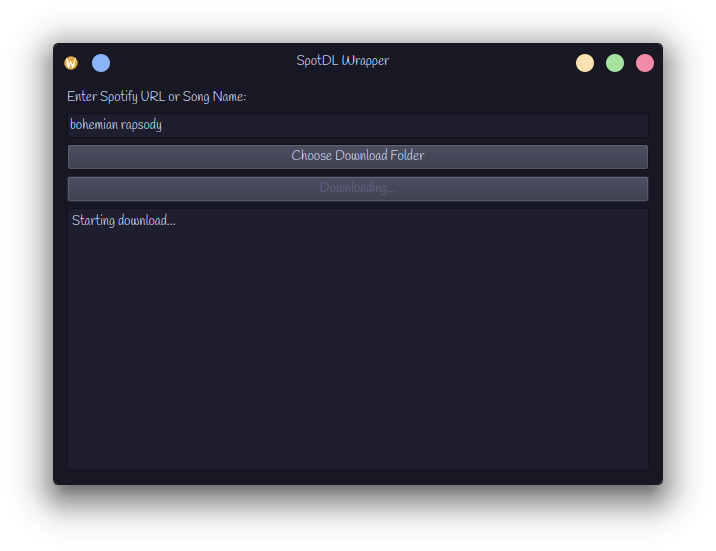Maximize window with the green circle button
Screen dimensions: 716x551
[615, 63]
